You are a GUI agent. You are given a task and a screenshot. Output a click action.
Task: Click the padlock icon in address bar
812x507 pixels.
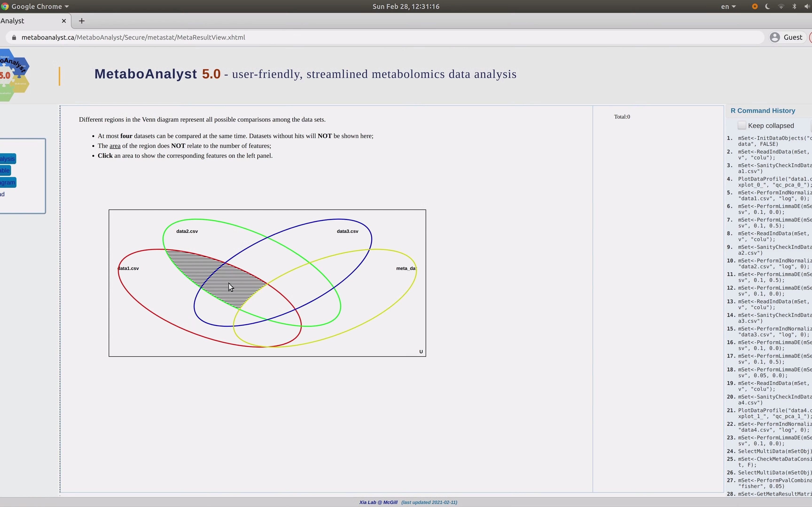[14, 38]
